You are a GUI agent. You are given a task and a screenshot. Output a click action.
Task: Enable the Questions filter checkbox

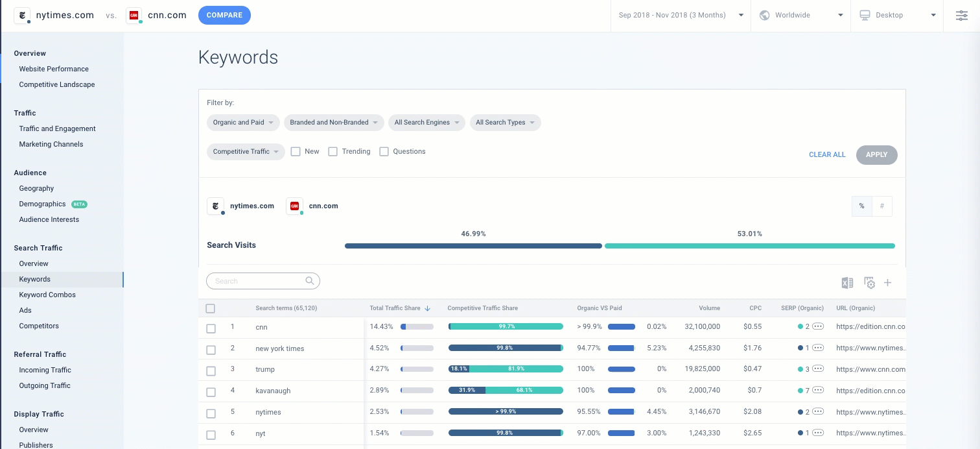(384, 151)
